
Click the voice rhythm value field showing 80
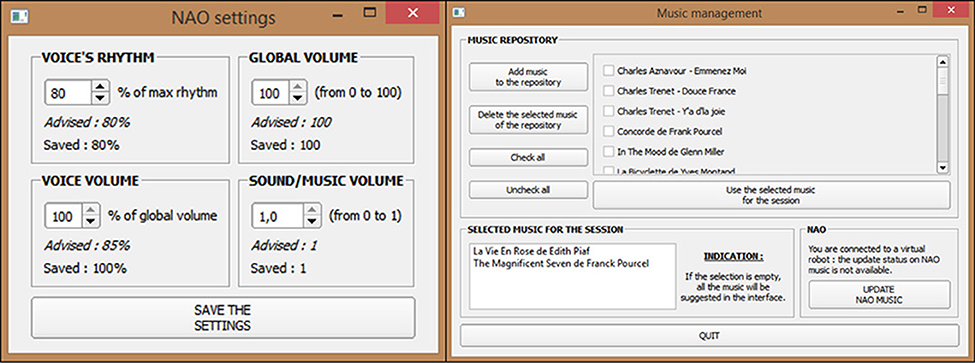coord(68,93)
